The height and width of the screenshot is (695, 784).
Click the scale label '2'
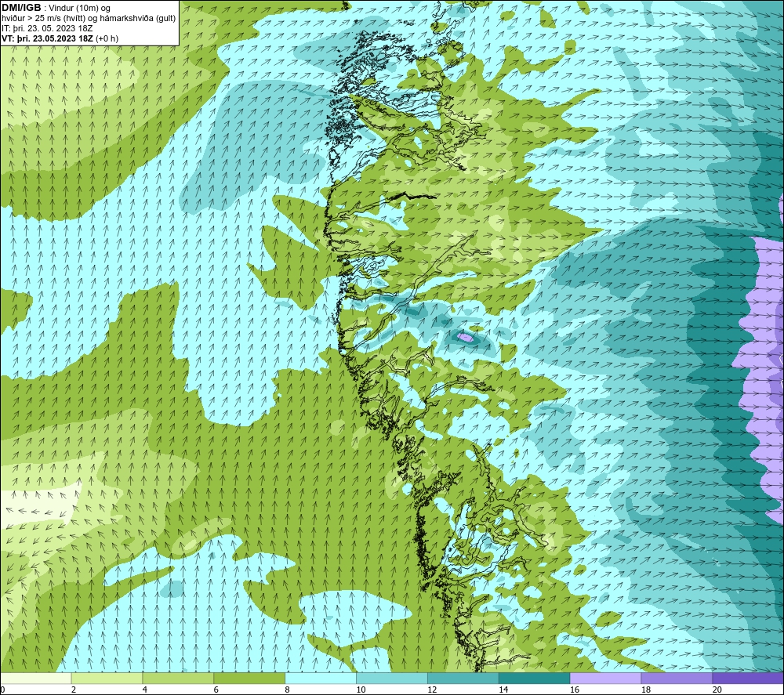click(74, 690)
